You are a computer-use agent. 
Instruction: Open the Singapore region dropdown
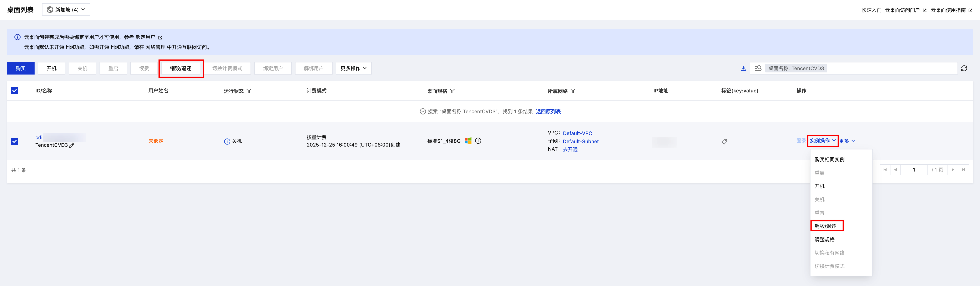tap(66, 10)
